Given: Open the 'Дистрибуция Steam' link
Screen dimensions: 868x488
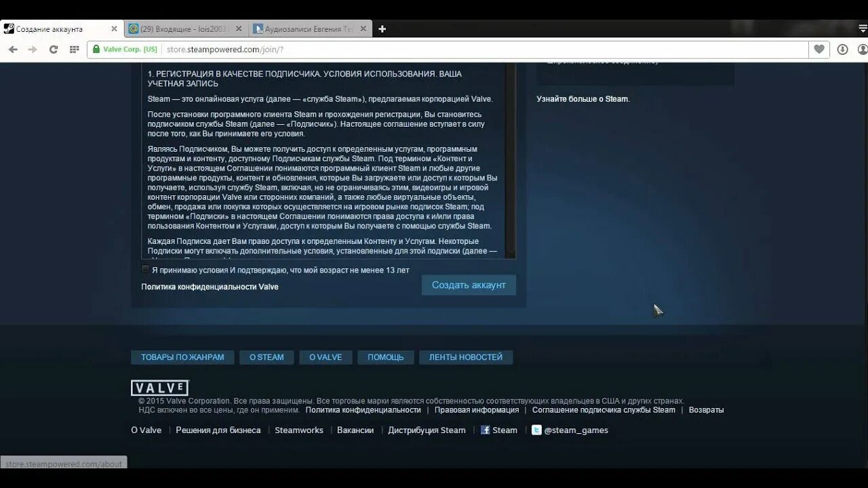Looking at the screenshot, I should [427, 430].
